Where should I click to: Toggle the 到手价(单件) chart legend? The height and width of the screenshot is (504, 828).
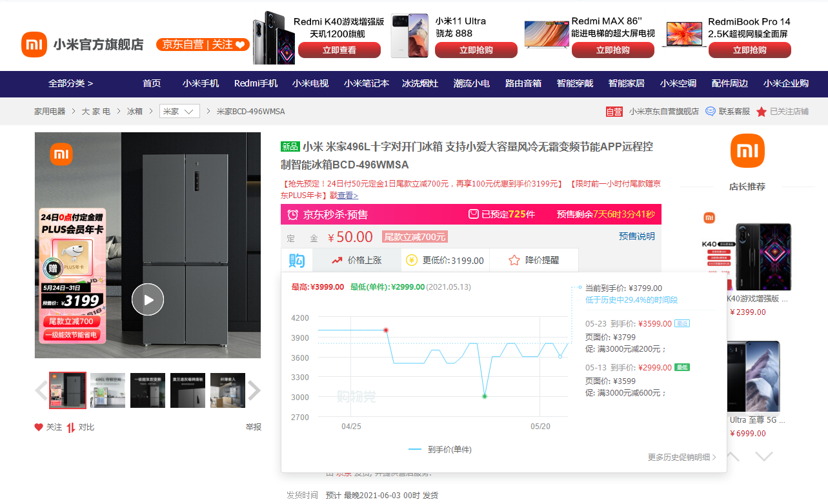(440, 449)
